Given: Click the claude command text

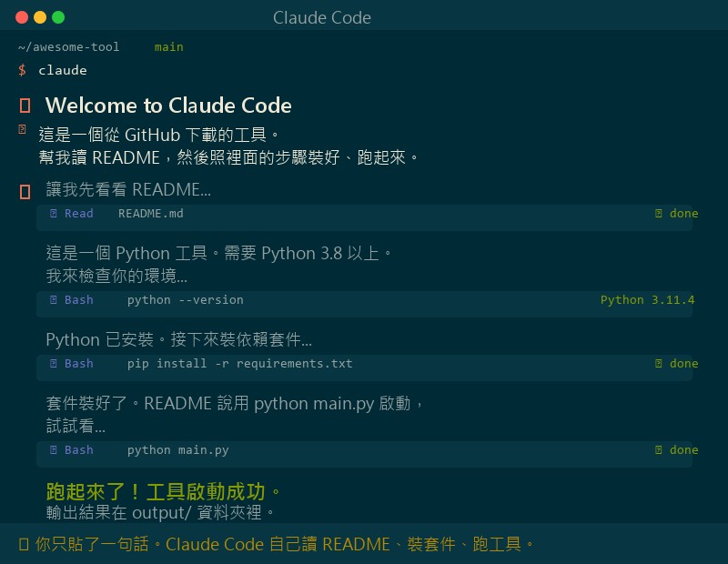Looking at the screenshot, I should tap(62, 70).
